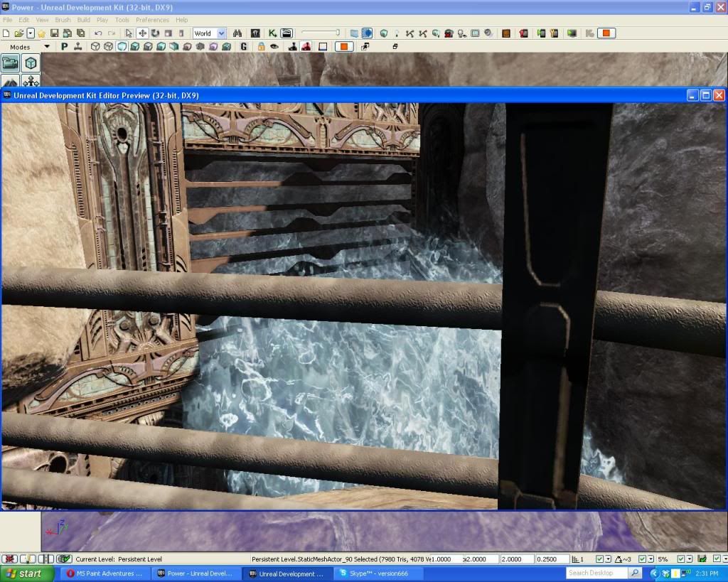Activate the Rotate widget tool
The height and width of the screenshot is (582, 728).
(155, 33)
